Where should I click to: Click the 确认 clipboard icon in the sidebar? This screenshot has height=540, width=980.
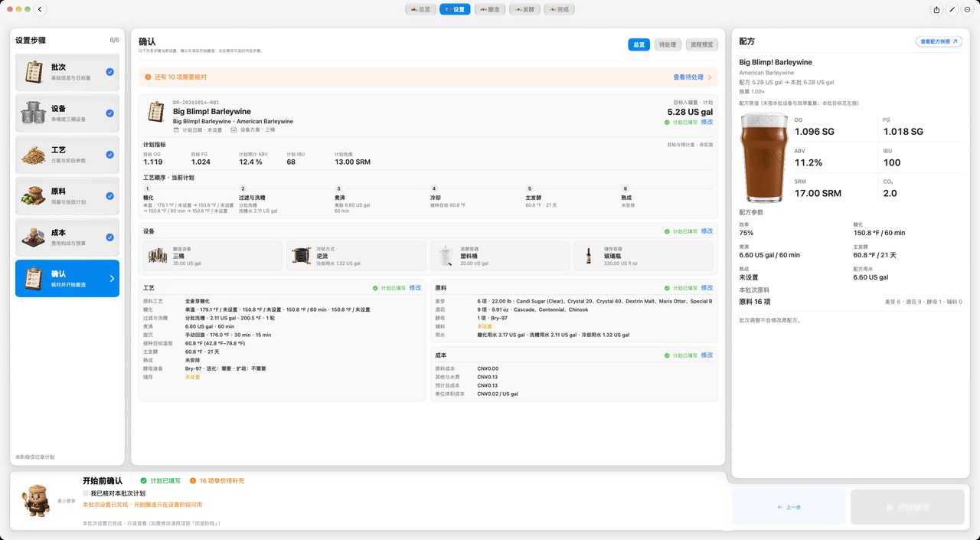(34, 278)
